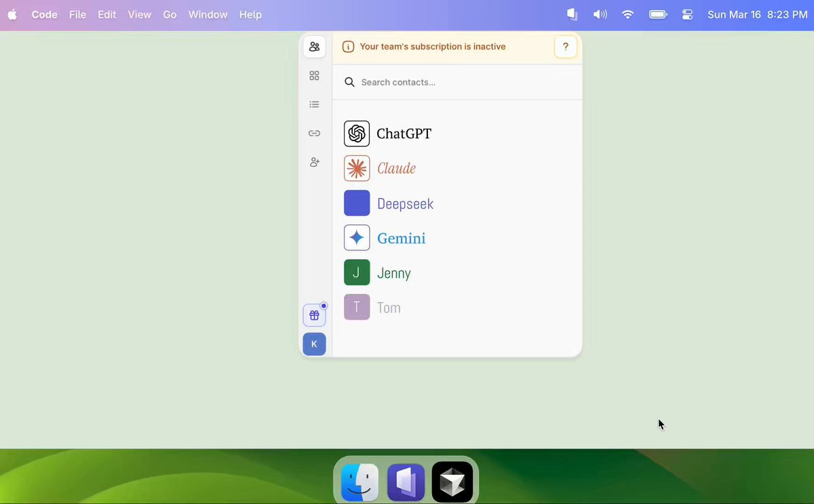Open the list view icon in sidebar
The width and height of the screenshot is (814, 504).
pyautogui.click(x=314, y=104)
